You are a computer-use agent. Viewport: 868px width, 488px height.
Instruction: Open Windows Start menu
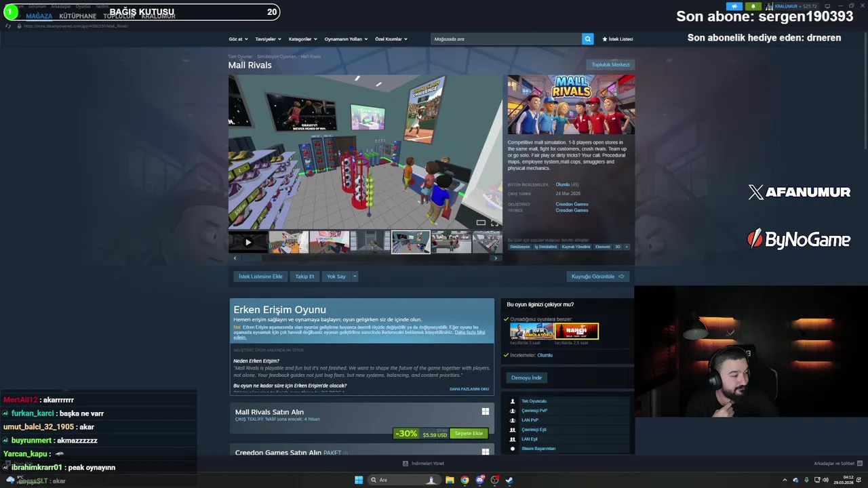[359, 480]
